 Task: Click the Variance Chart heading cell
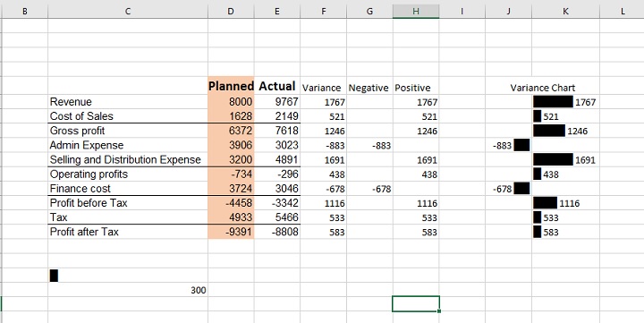click(543, 88)
